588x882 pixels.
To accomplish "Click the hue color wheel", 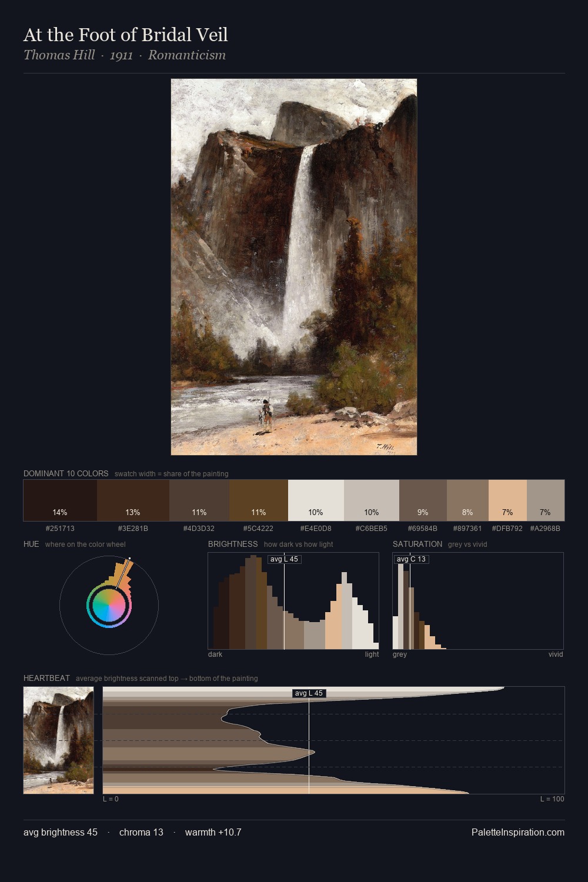I will (x=109, y=605).
